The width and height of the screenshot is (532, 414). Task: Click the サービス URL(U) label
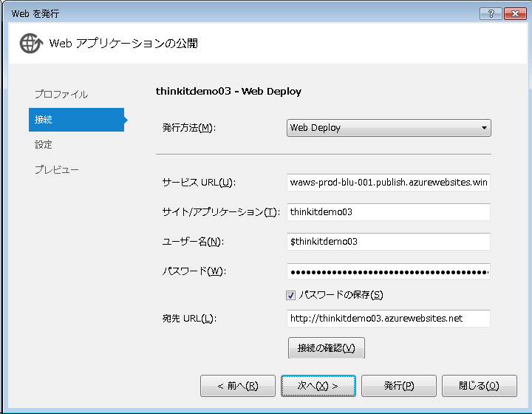tap(199, 183)
